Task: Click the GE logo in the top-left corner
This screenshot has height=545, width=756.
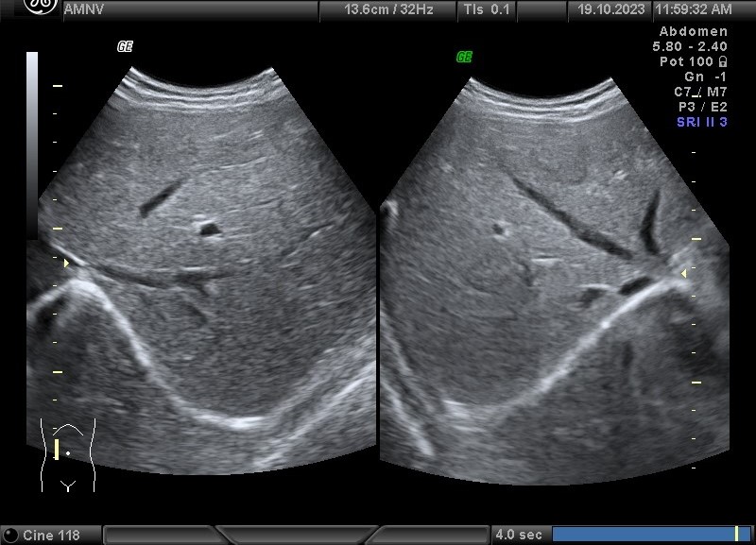Action: tap(40, 7)
